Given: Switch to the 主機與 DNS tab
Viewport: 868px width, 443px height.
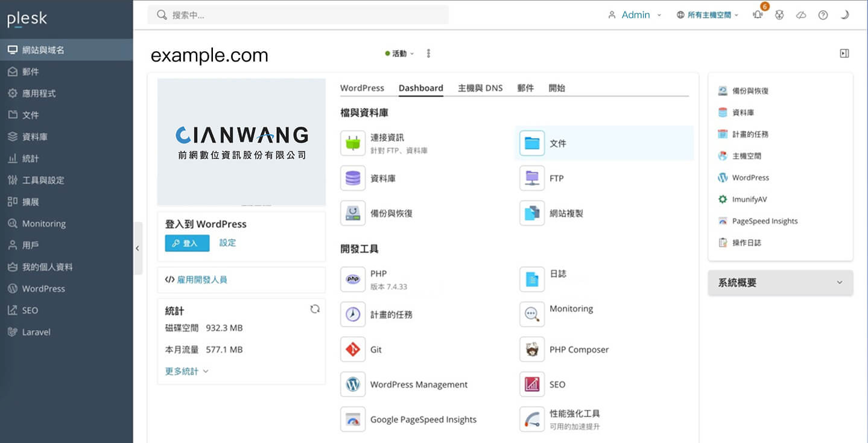Looking at the screenshot, I should (480, 88).
